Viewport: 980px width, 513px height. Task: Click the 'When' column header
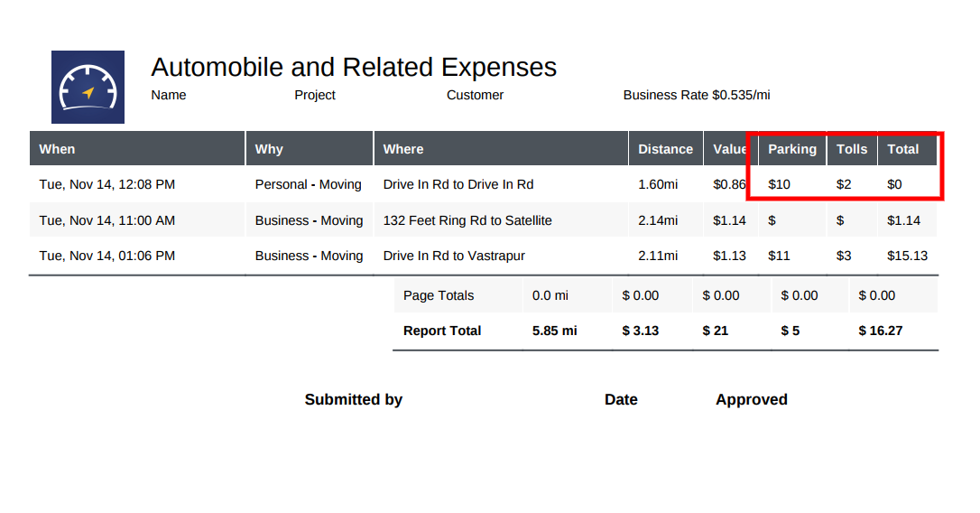click(x=137, y=149)
